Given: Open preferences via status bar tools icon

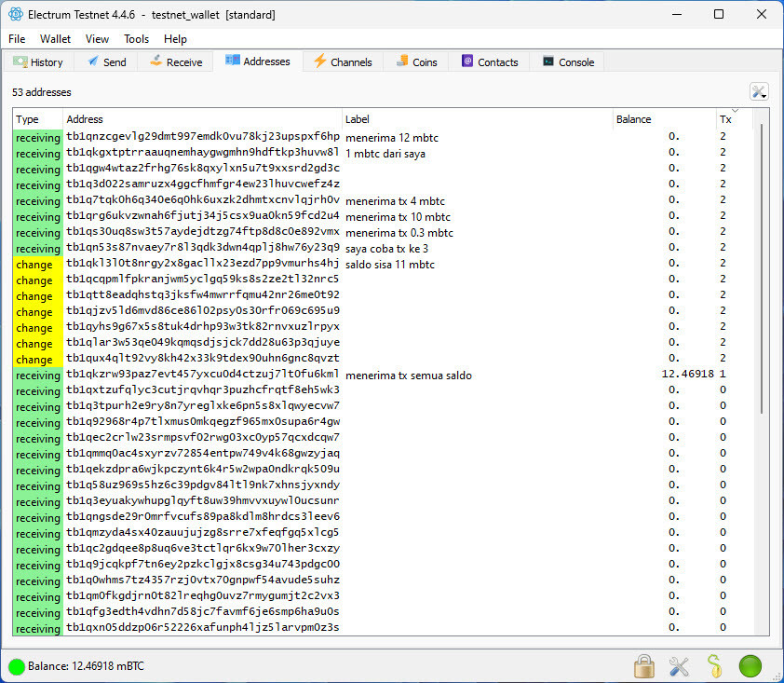Looking at the screenshot, I should pyautogui.click(x=679, y=666).
